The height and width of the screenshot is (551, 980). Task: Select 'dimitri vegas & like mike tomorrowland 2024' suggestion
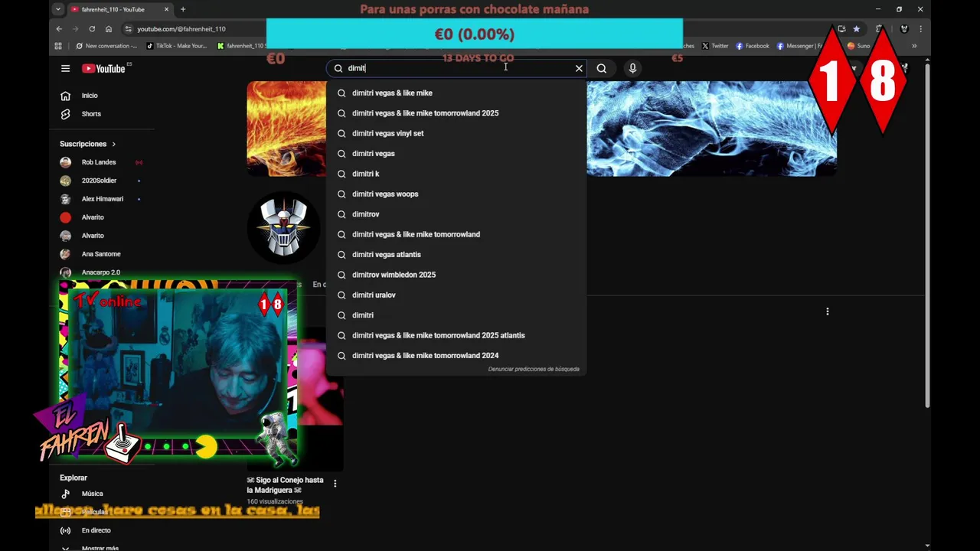pos(456,356)
